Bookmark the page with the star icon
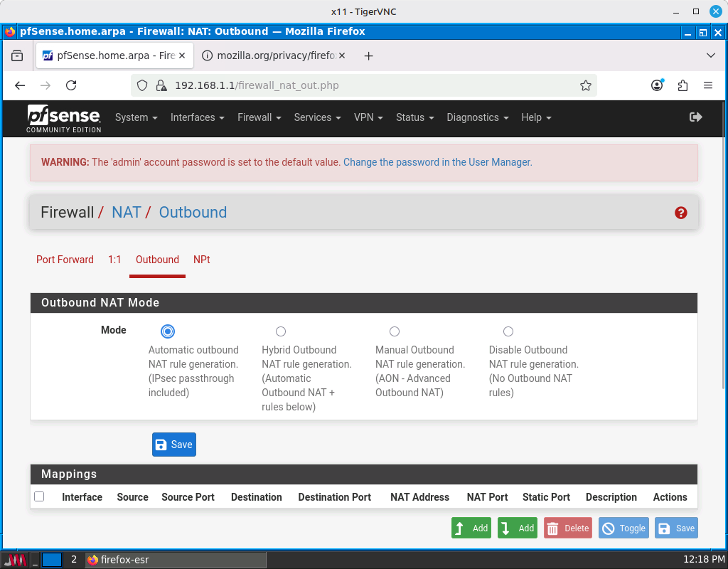Image resolution: width=728 pixels, height=569 pixels. [586, 85]
